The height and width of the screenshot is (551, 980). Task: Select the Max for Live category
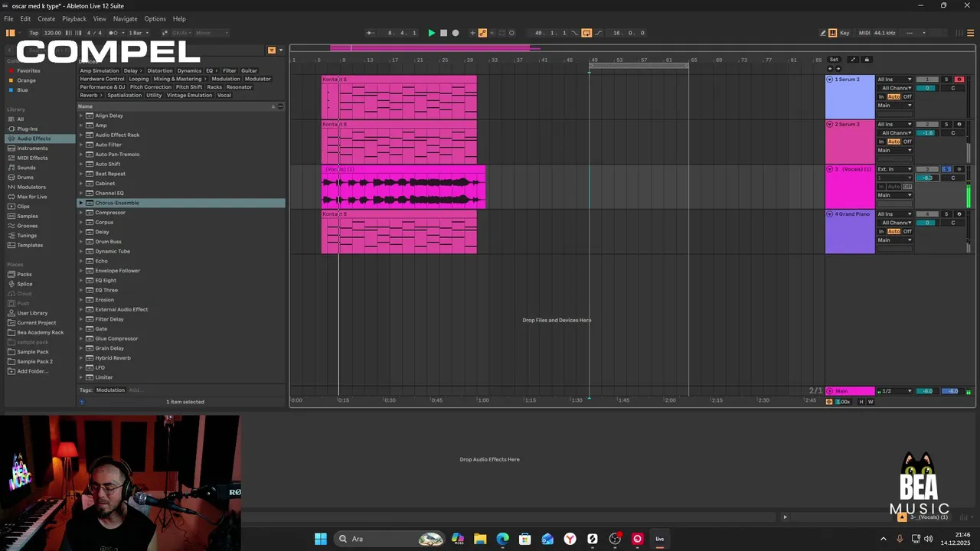[x=32, y=197]
